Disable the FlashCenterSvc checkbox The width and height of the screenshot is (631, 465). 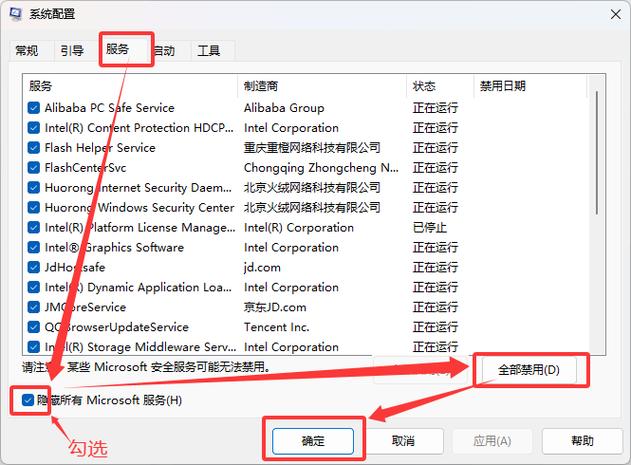(34, 167)
